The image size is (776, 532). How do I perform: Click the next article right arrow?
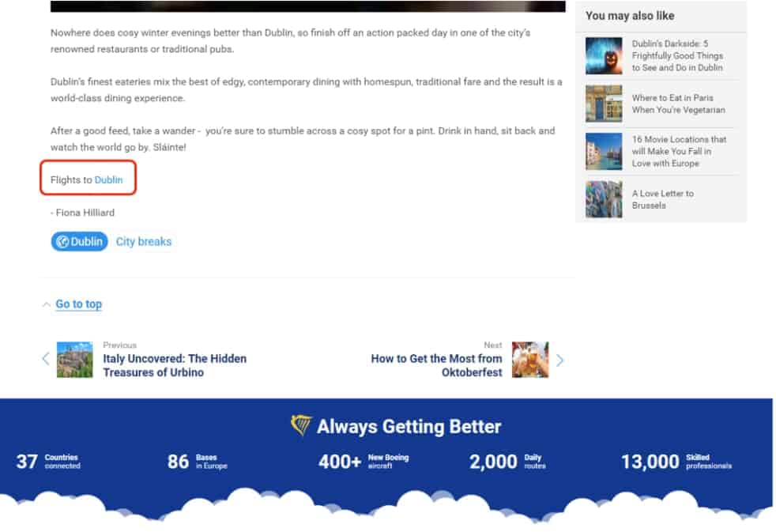(x=559, y=360)
